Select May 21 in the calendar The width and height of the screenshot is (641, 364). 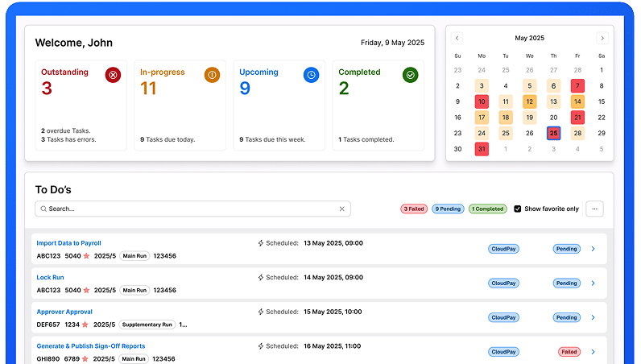pyautogui.click(x=577, y=118)
